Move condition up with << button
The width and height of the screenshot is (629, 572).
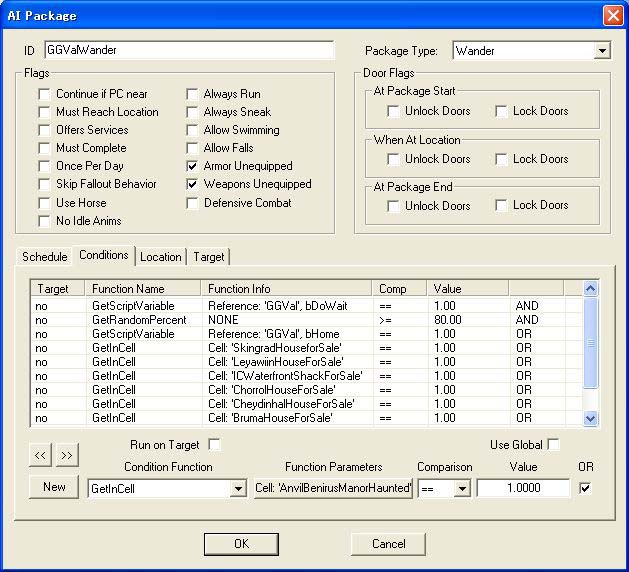click(x=40, y=455)
